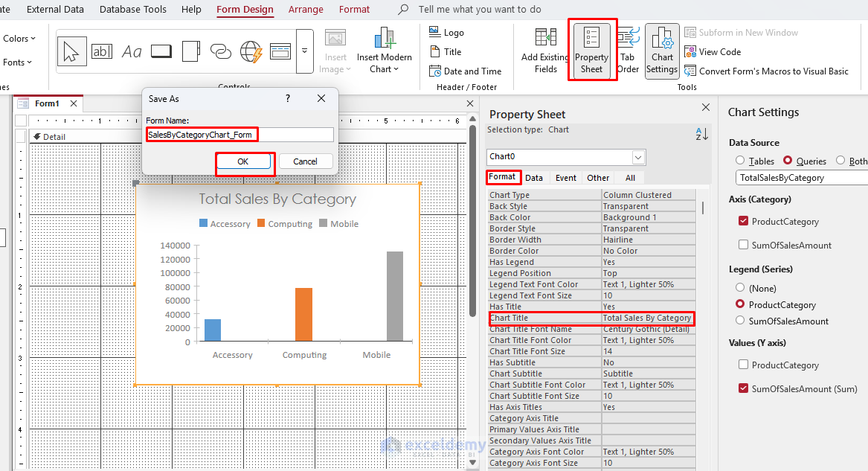This screenshot has width=868, height=471.
Task: Select the Tables data source radio button
Action: 740,161
